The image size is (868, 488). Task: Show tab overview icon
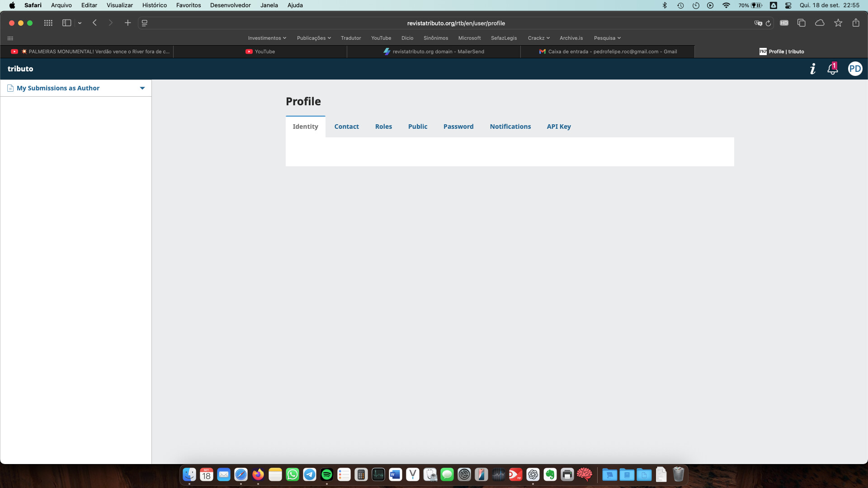click(801, 23)
